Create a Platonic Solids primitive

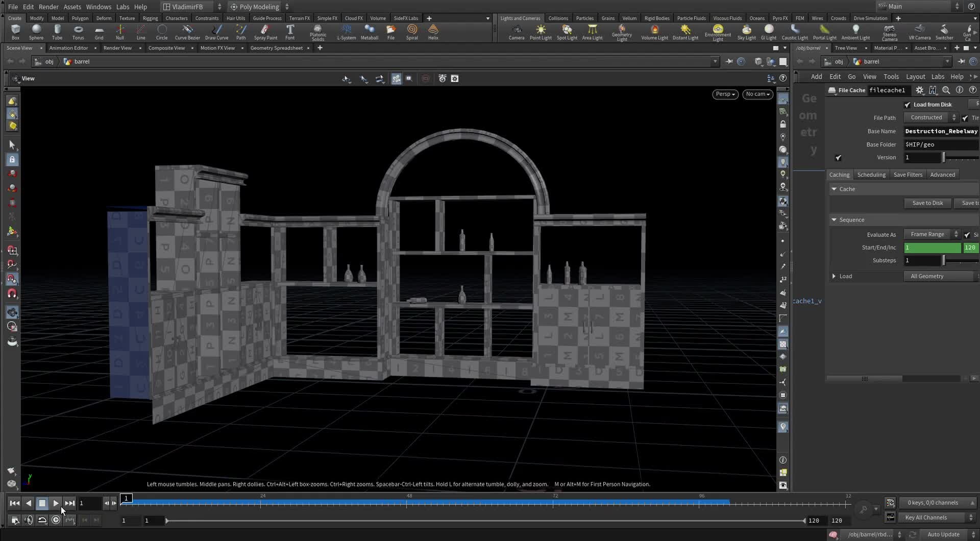point(317,32)
